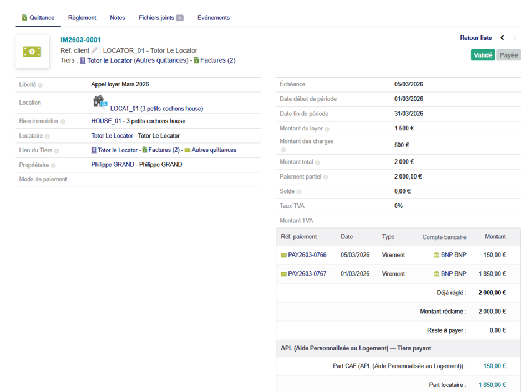The image size is (532, 392).
Task: Click the green money receipt thumbnail
Action: [32, 52]
